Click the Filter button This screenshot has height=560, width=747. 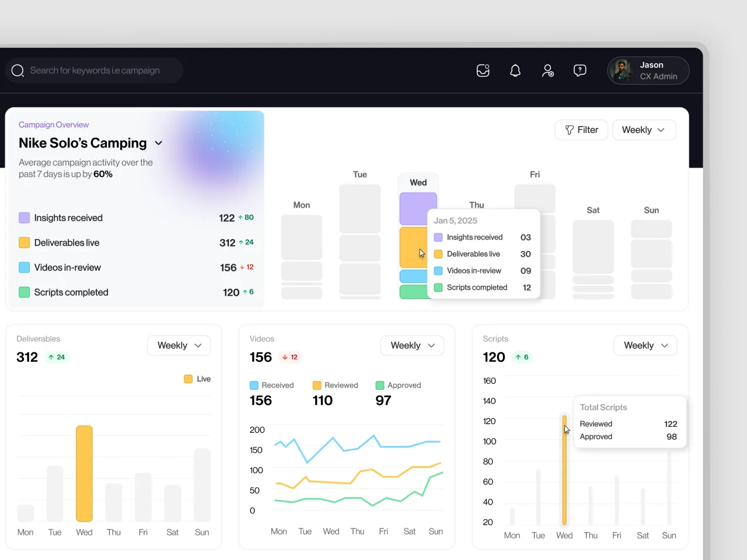tap(581, 130)
